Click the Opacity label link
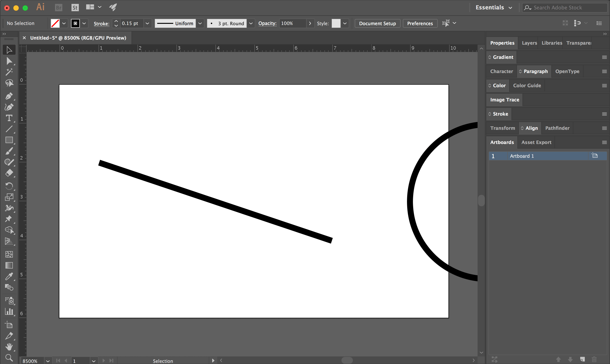Image resolution: width=610 pixels, height=364 pixels. (x=267, y=23)
